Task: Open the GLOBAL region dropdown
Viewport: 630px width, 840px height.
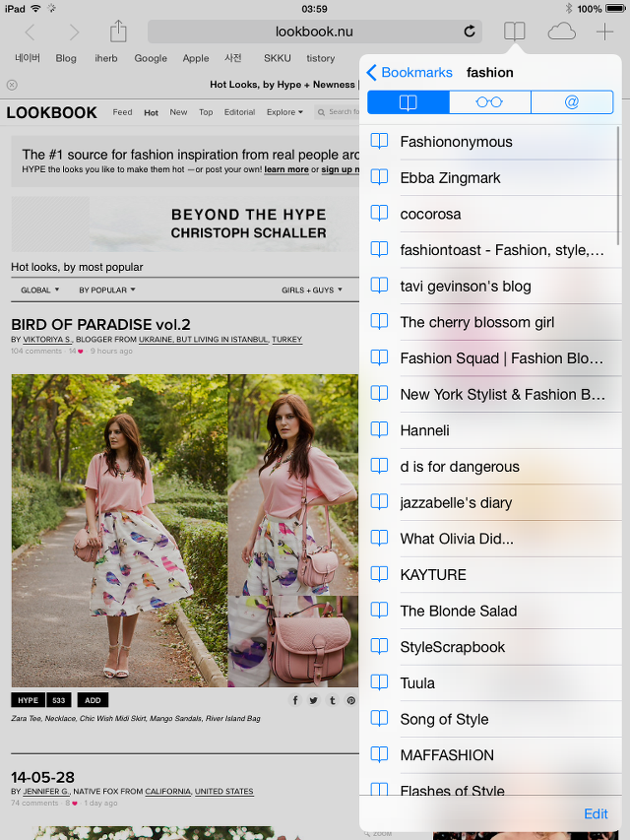Action: pos(40,290)
